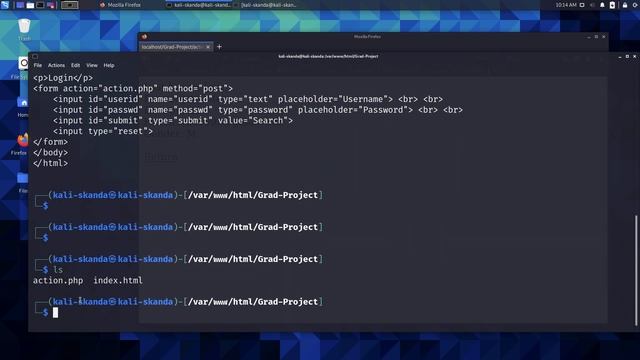This screenshot has width=640, height=360.
Task: Switch to Mozilla Firefox taskbar entry
Action: pos(120,5)
